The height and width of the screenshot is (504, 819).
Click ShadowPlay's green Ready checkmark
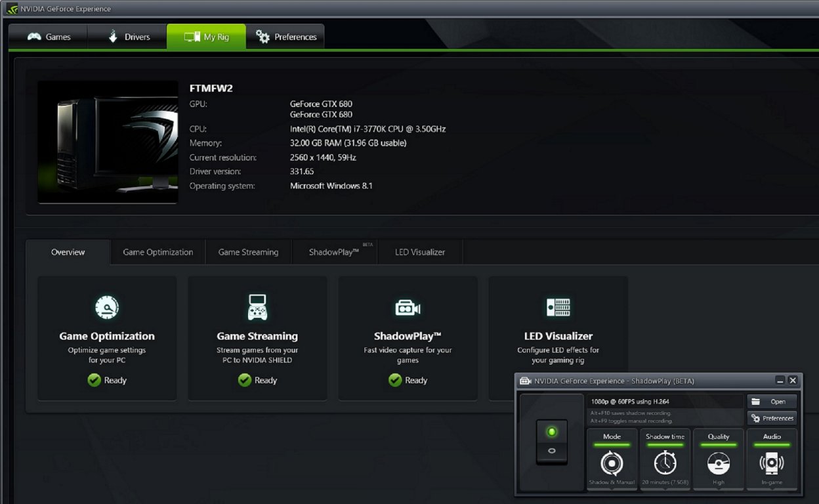(x=395, y=380)
